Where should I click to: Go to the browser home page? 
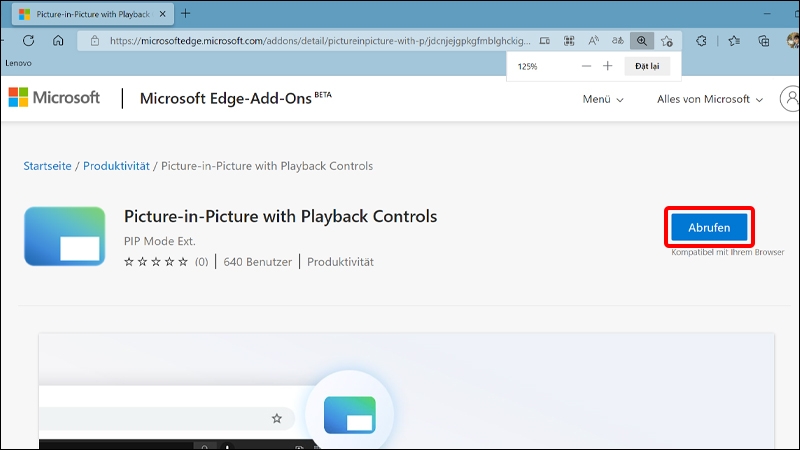(58, 41)
